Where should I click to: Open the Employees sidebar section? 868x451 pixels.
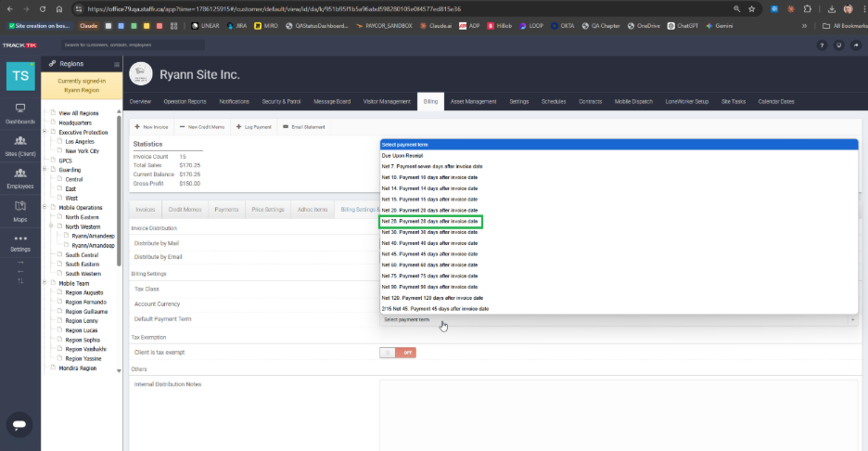pos(20,178)
